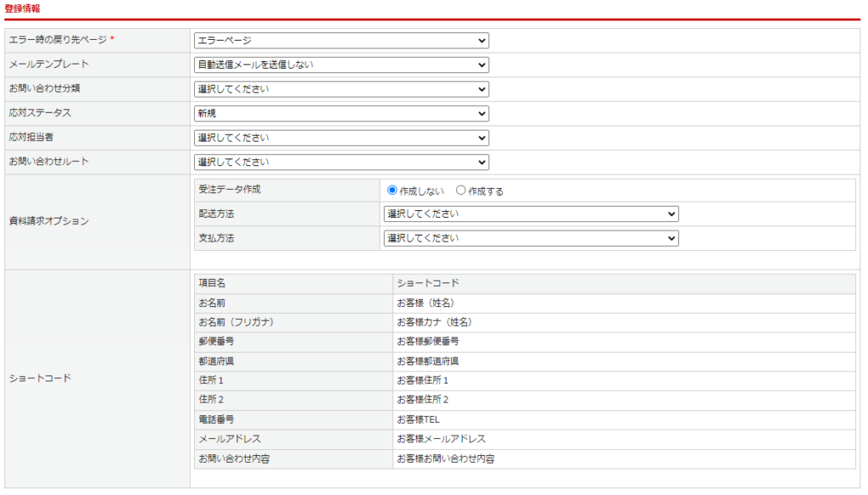Screen dimensions: 868x495
Task: Click the 応対担当者 label
Action: point(31,137)
